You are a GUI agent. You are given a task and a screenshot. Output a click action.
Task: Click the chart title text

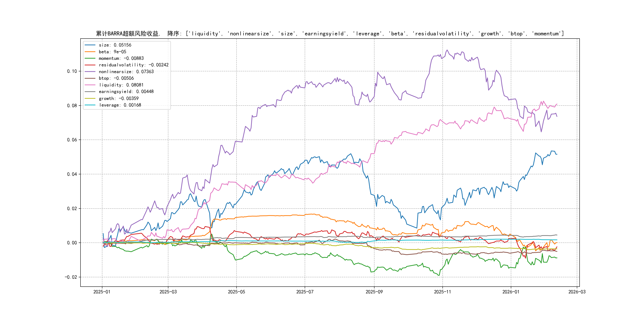pyautogui.click(x=330, y=34)
